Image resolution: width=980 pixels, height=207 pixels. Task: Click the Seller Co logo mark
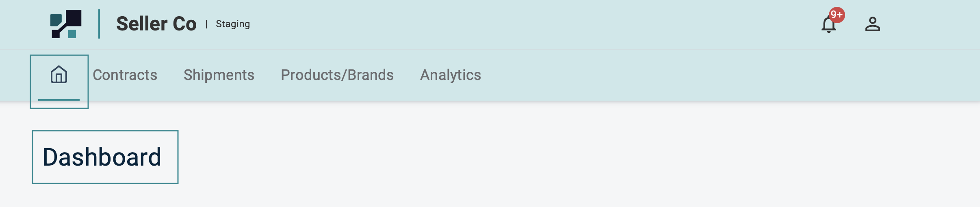tap(66, 24)
